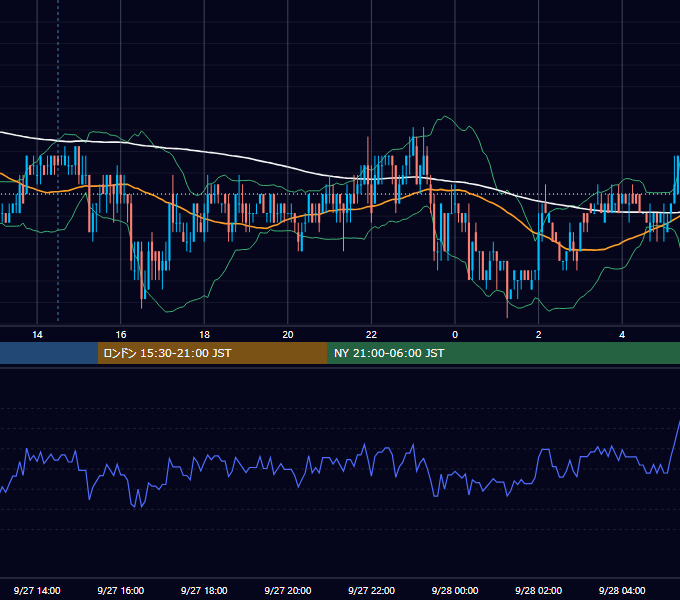Screen dimensions: 680x600
Task: Click the 9/27 22:00 date label
Action: 372,590
